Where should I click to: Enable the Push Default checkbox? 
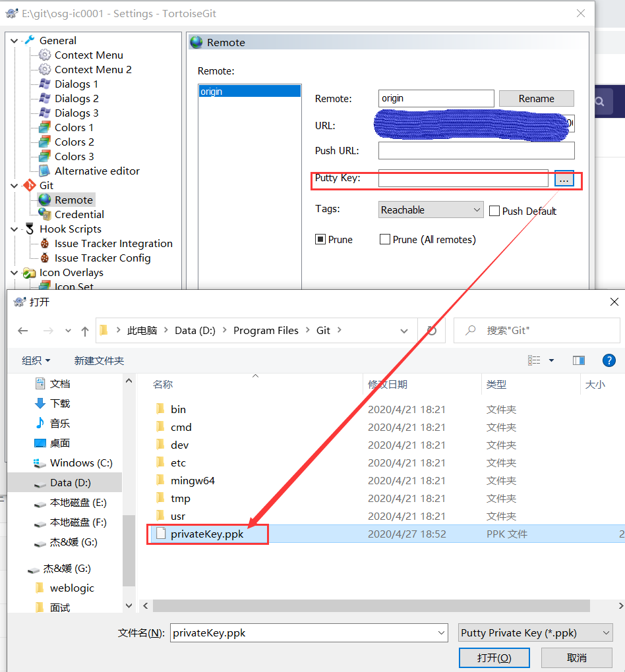(x=494, y=211)
